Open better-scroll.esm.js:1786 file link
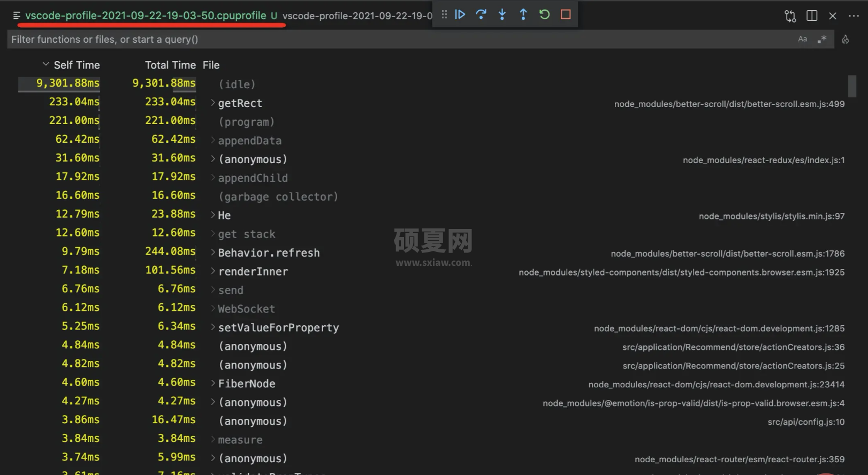 click(728, 254)
